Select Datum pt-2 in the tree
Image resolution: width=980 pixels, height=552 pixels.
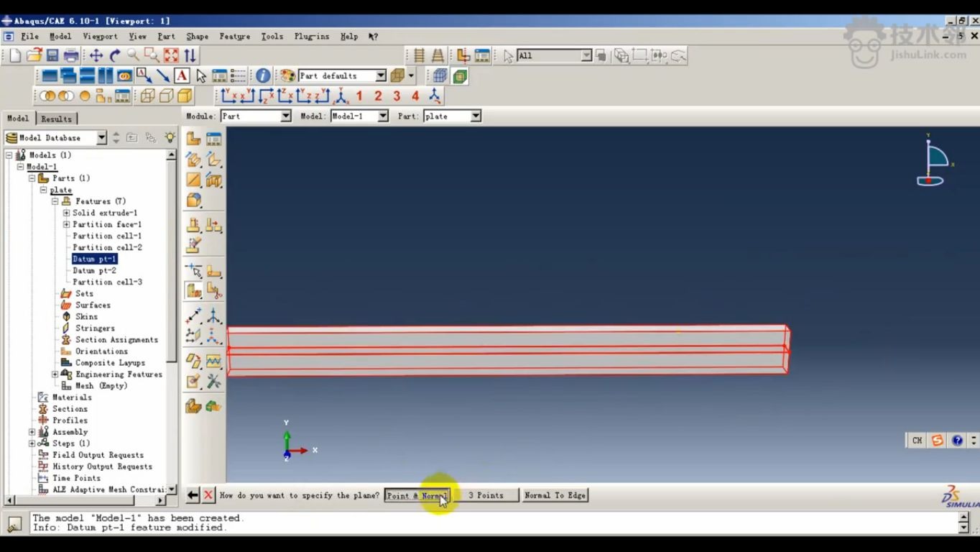[94, 270]
